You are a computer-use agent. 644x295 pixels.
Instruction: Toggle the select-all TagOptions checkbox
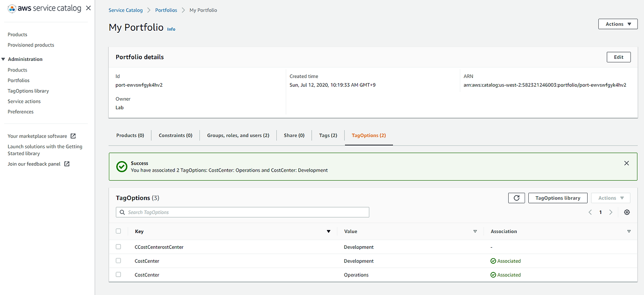click(x=118, y=231)
